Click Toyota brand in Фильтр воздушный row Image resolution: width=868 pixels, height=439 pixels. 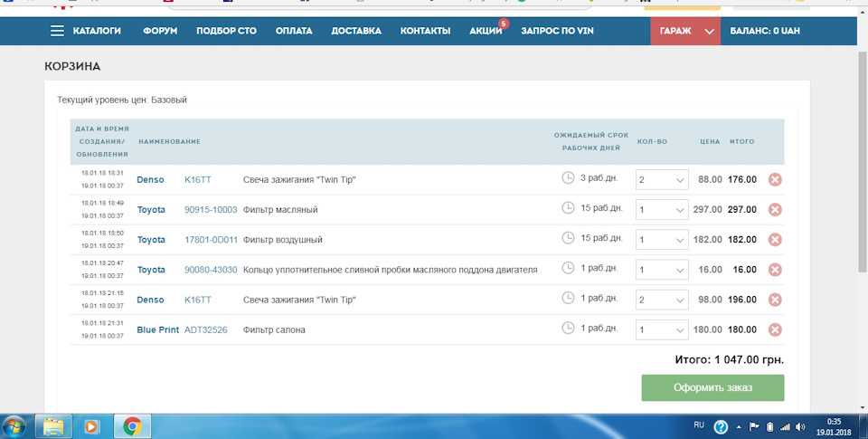pos(151,240)
